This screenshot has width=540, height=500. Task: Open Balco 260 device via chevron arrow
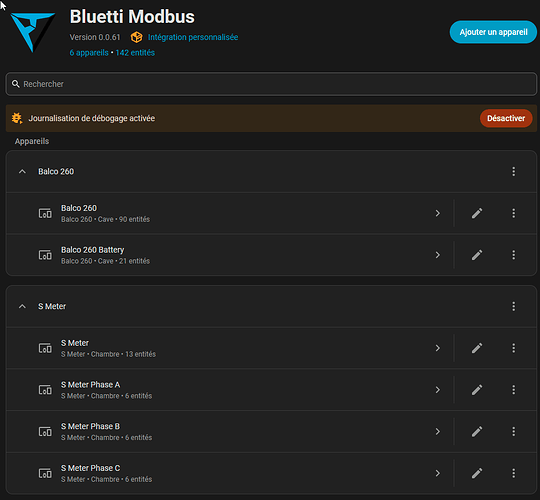(437, 213)
